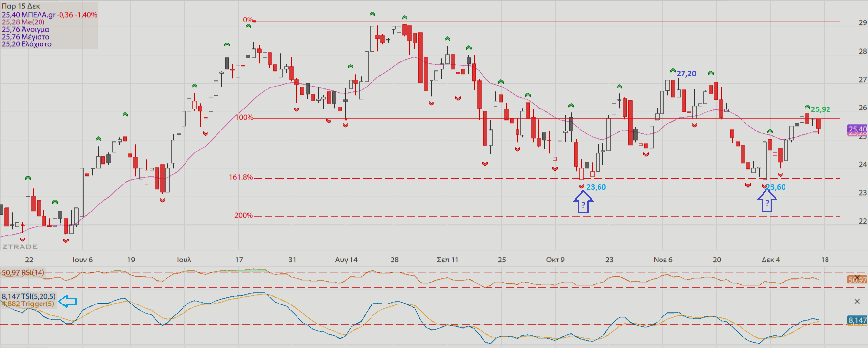The height and width of the screenshot is (348, 868).
Task: Click price level 27 on the price axis
Action: tap(863, 80)
